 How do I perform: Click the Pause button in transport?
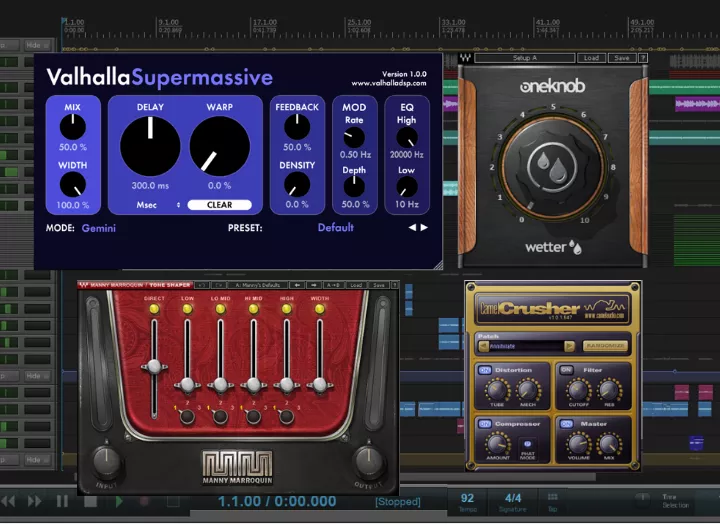pos(62,501)
